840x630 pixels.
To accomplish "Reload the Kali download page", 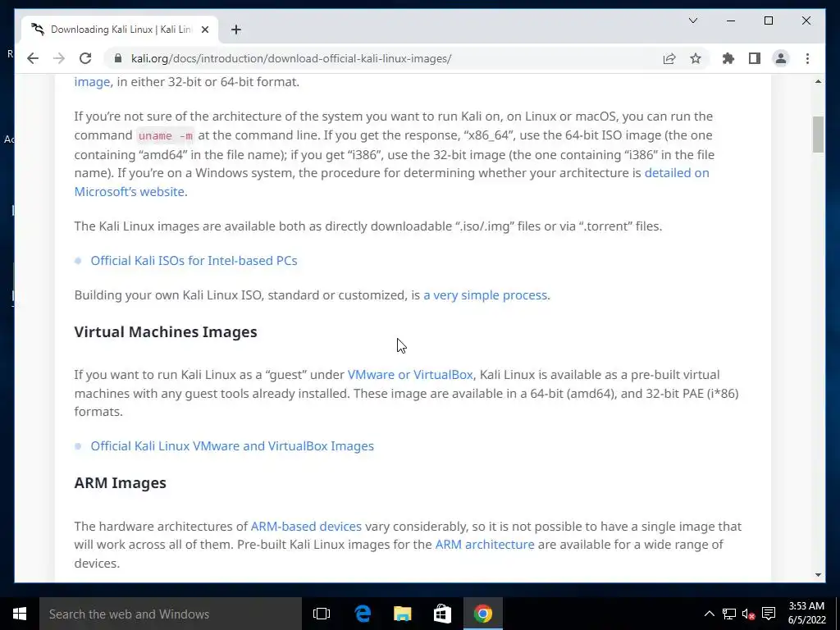I will pos(85,58).
